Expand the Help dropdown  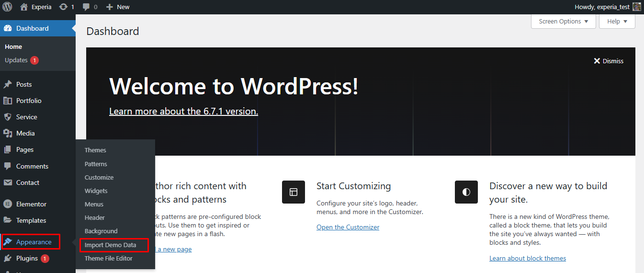tap(617, 22)
